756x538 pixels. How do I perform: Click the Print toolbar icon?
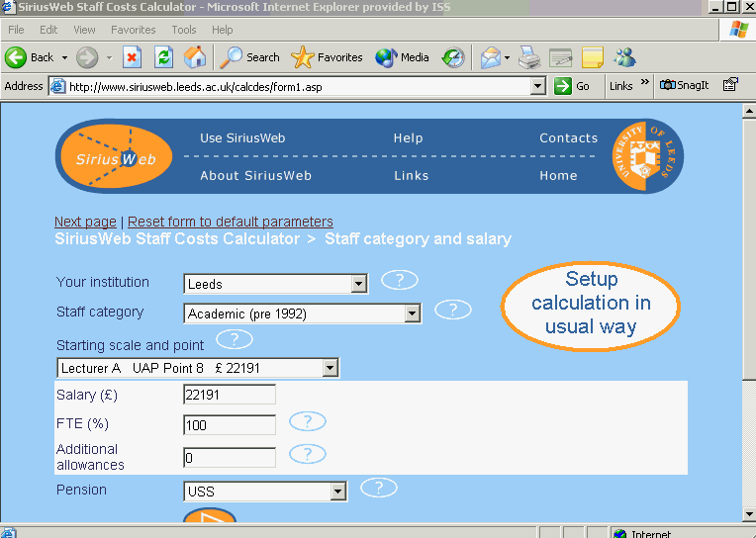click(529, 57)
